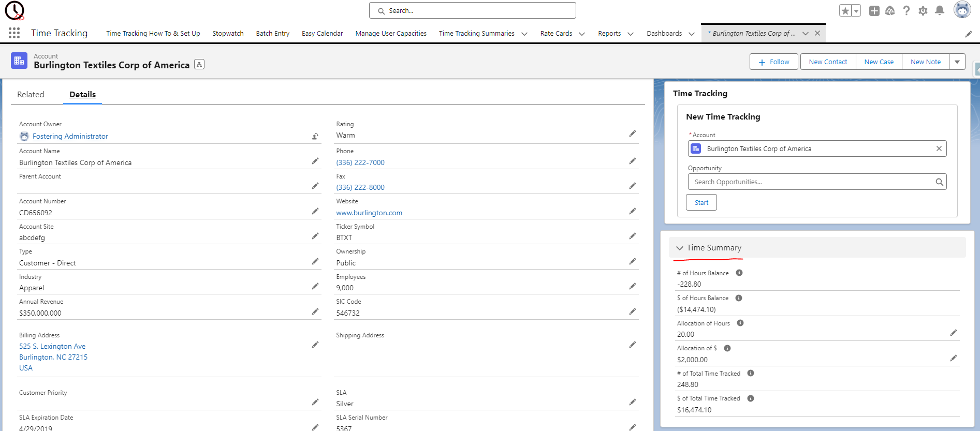Edit the Shipping Address pencil
The width and height of the screenshot is (980, 431).
click(x=632, y=345)
